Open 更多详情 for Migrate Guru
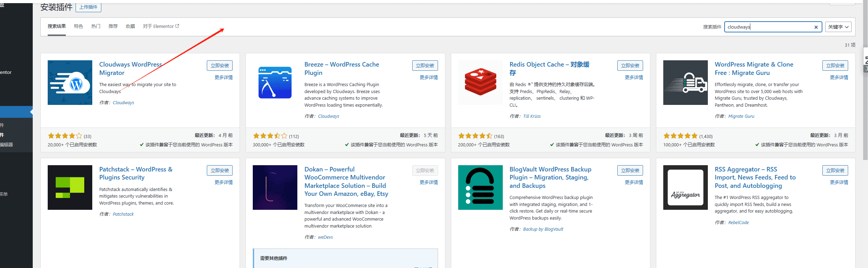 point(839,77)
